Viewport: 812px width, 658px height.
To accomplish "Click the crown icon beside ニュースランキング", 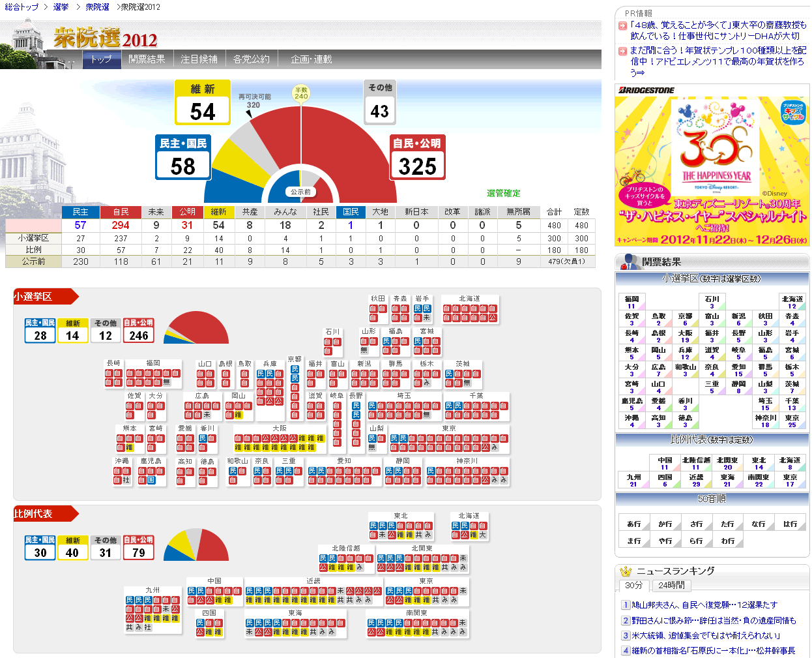I will tap(626, 571).
